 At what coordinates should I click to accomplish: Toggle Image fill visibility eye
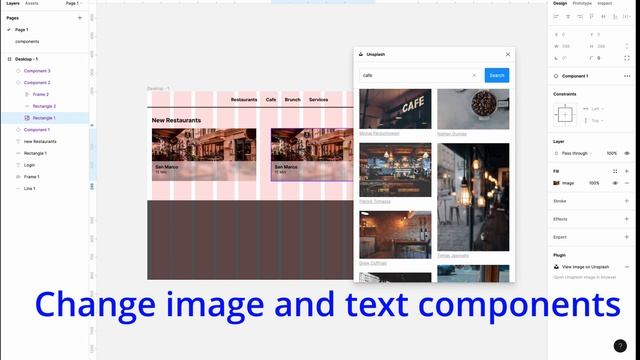615,183
